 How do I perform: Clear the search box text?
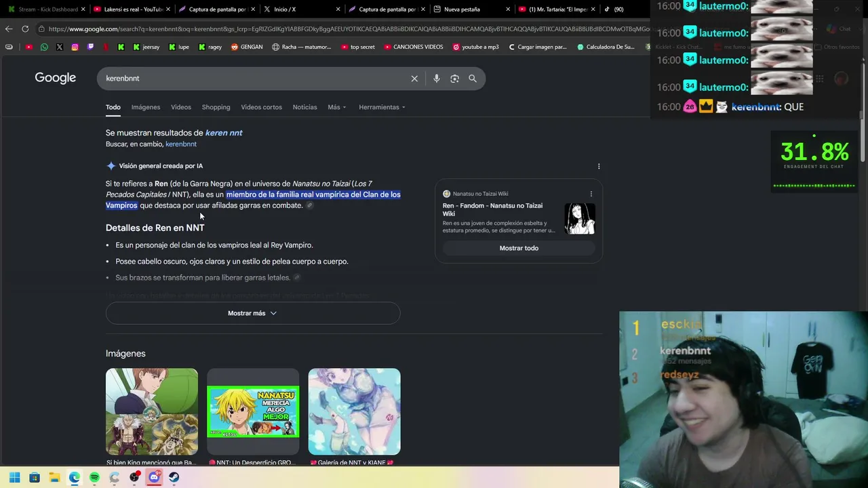coord(414,79)
